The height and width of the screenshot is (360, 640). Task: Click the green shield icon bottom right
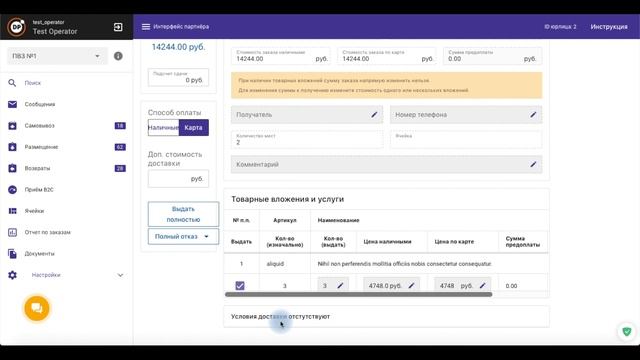[x=627, y=331]
